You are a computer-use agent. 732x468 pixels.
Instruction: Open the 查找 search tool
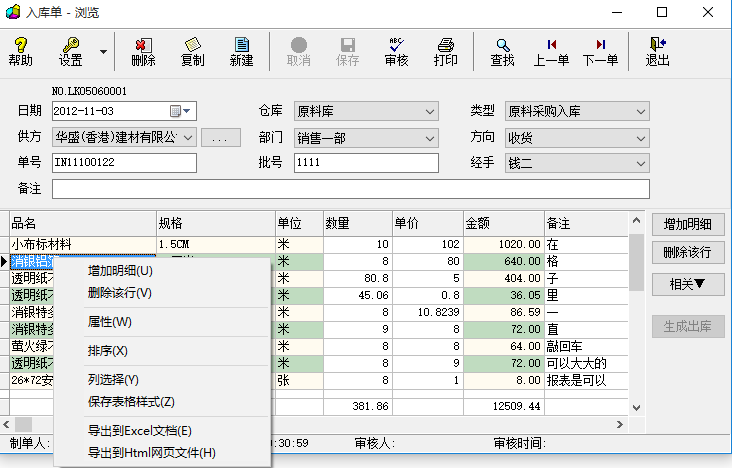click(x=502, y=51)
